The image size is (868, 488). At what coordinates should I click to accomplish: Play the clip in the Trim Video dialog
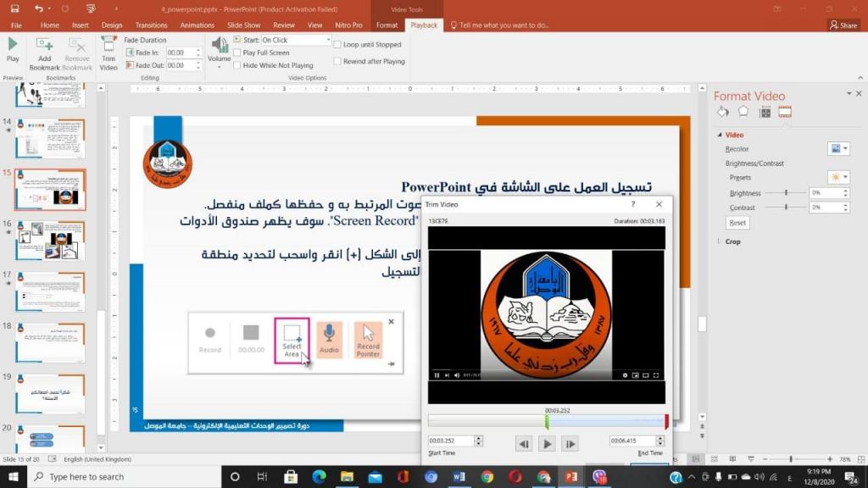click(547, 443)
